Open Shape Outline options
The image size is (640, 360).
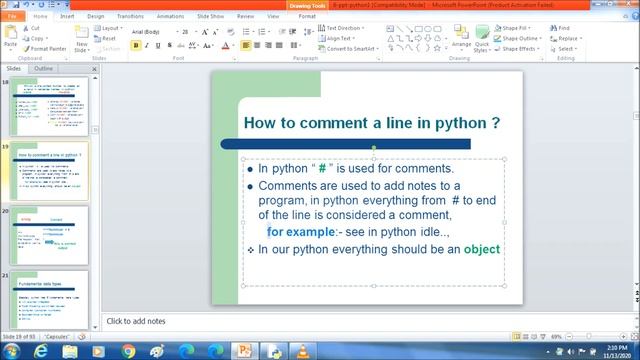pos(517,38)
